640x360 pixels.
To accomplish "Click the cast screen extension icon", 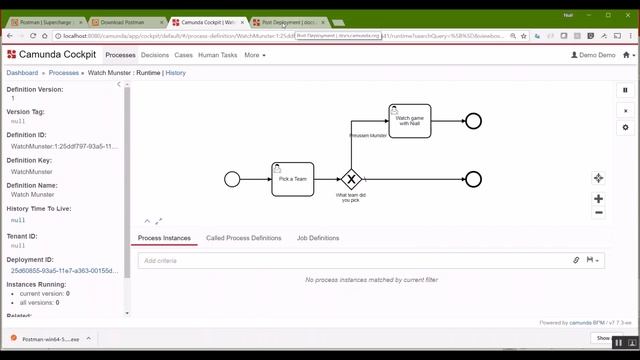I will (617, 36).
